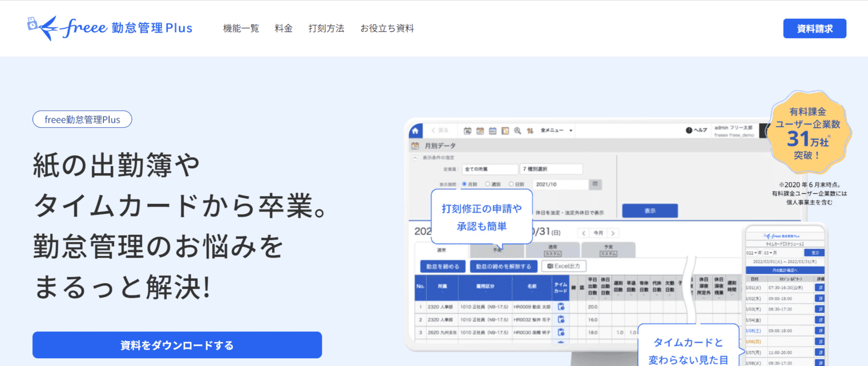Select the 月別 radio button

[x=465, y=184]
